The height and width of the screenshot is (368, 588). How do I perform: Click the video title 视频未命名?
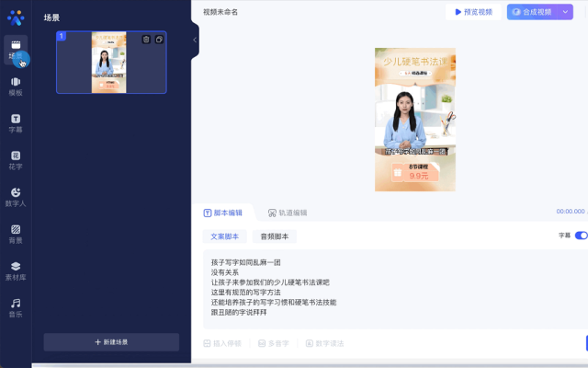[220, 12]
